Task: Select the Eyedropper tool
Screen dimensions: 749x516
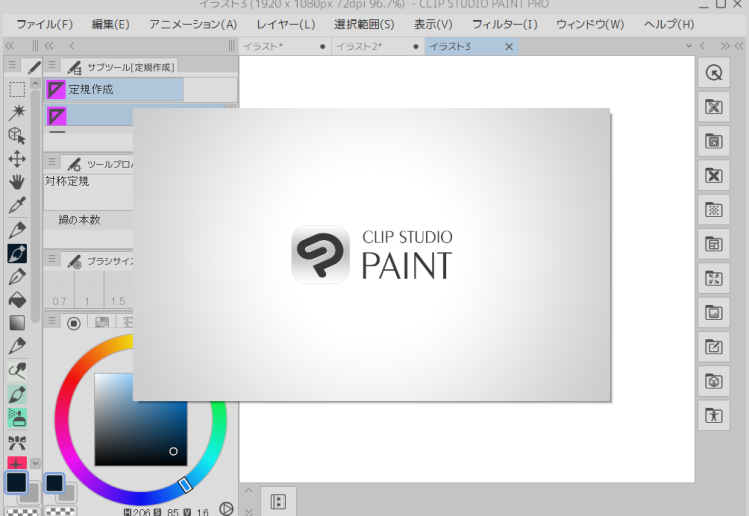Action: coord(17,205)
